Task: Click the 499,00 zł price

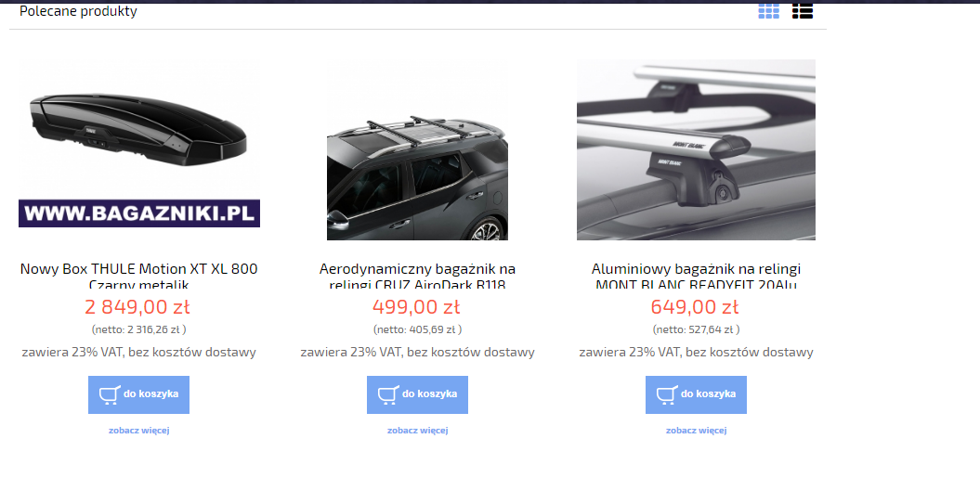Action: tap(416, 307)
